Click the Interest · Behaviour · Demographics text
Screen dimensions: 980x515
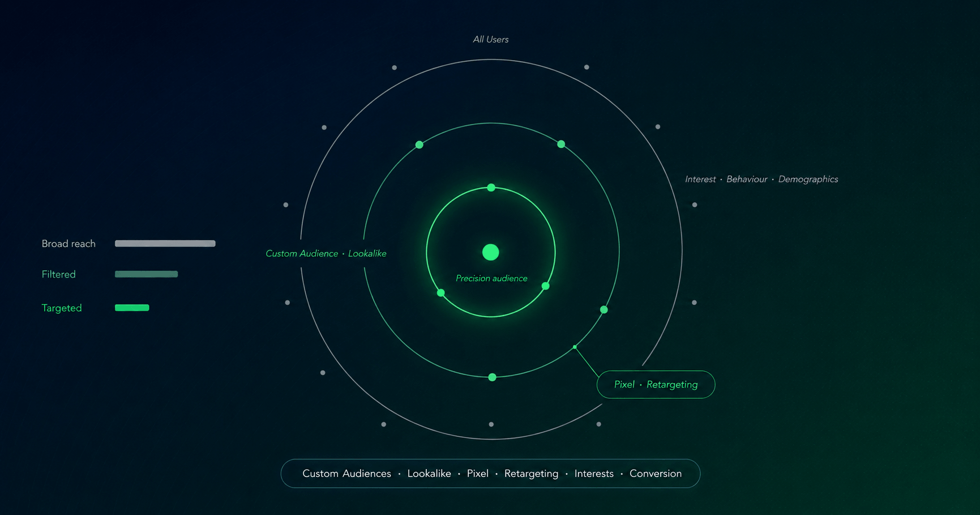(x=761, y=179)
